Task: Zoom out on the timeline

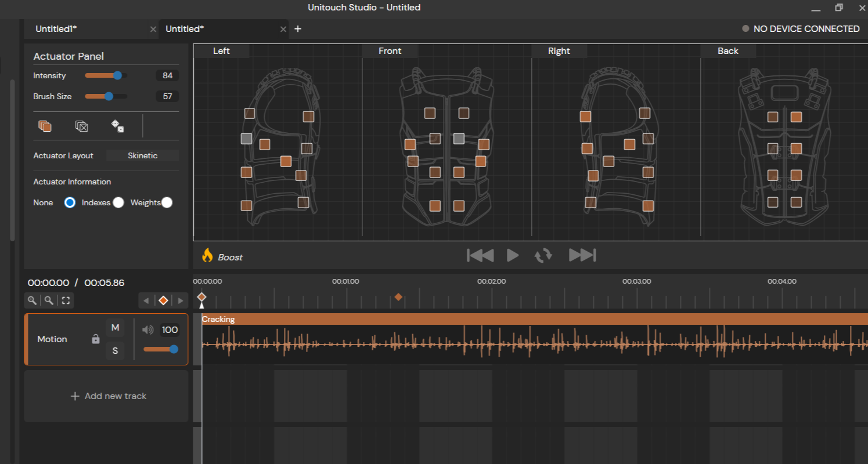Action: pos(49,300)
